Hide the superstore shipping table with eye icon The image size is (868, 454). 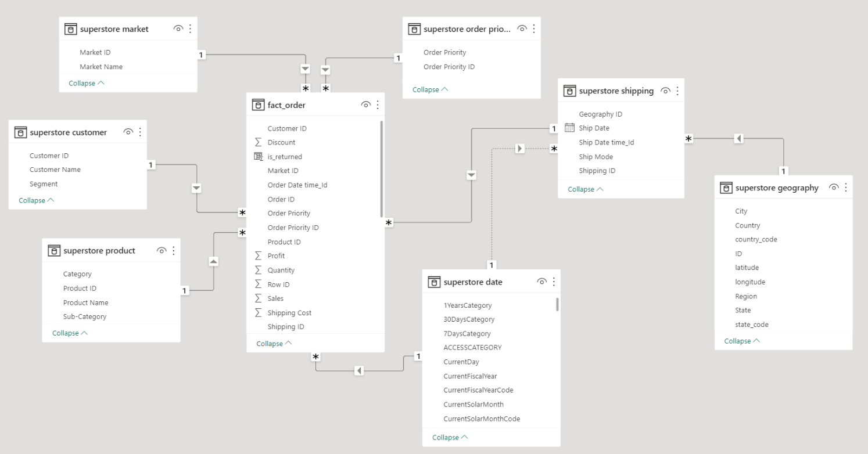(665, 91)
